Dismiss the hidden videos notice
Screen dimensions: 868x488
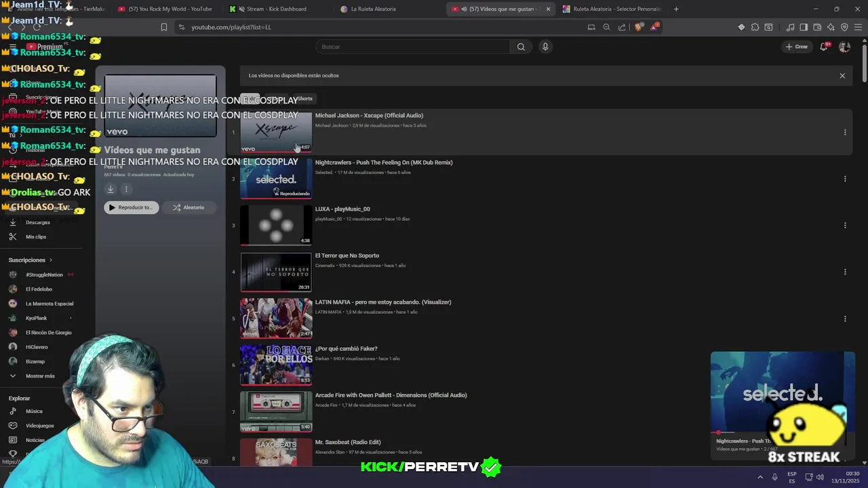(x=842, y=76)
